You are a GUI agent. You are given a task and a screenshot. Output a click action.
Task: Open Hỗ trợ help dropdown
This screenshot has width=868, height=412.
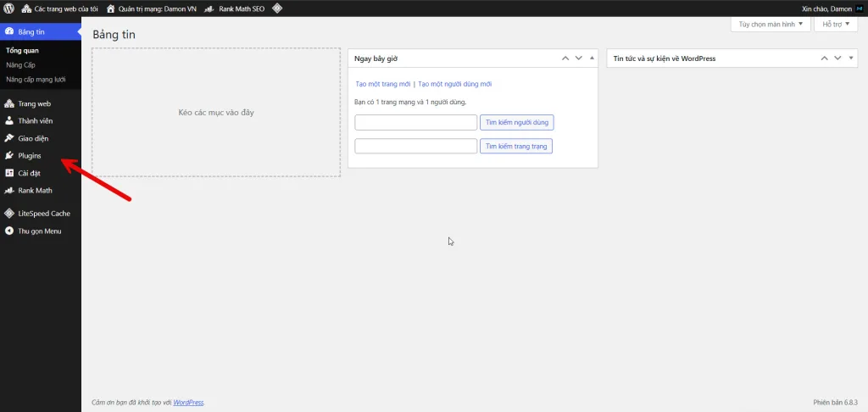835,25
